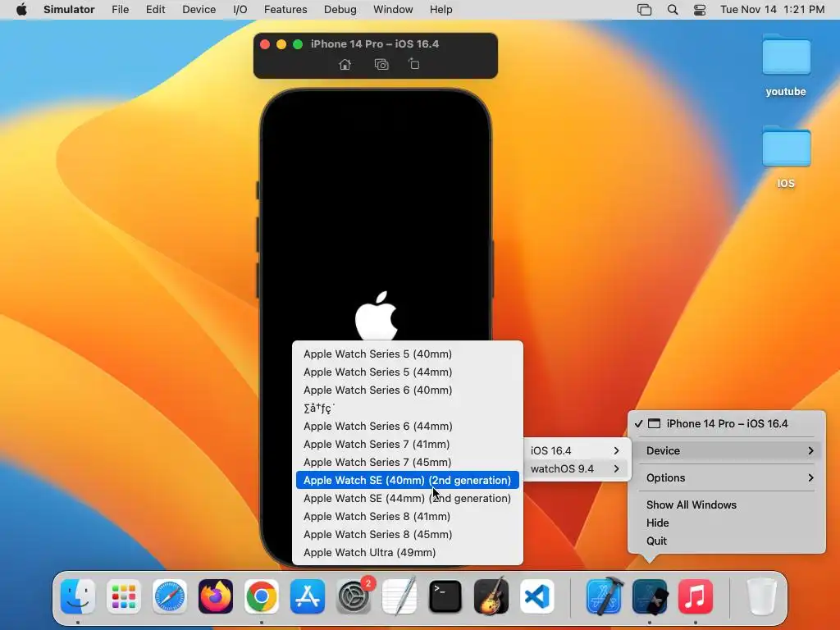
Task: Click the iPhone 14 Pro simulator screen
Action: click(376, 214)
